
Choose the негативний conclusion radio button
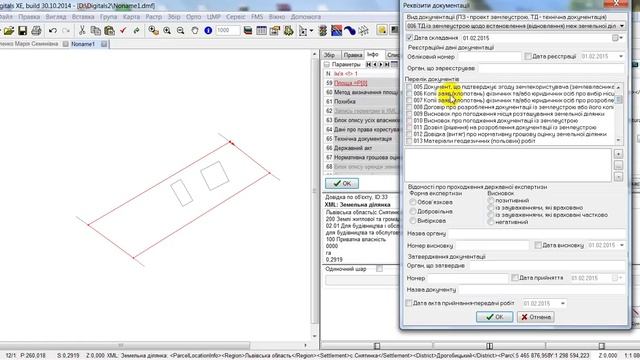(491, 222)
